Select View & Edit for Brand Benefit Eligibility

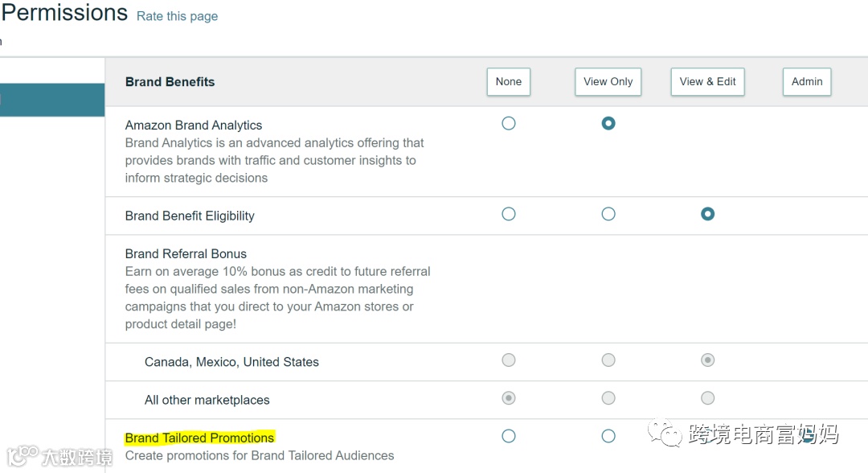point(707,214)
